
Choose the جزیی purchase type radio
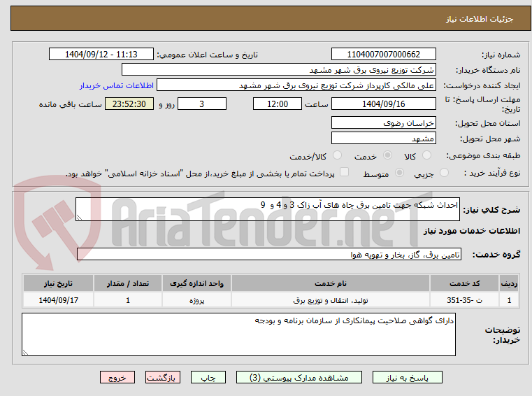point(444,173)
